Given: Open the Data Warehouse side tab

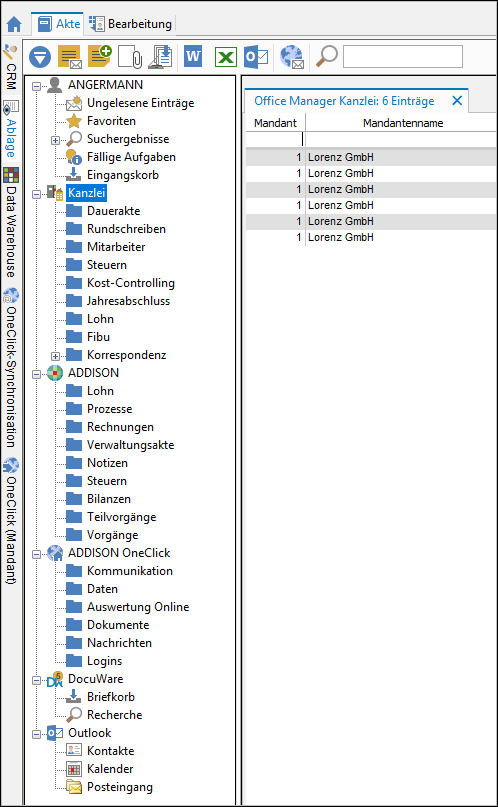Looking at the screenshot, I should [x=11, y=223].
